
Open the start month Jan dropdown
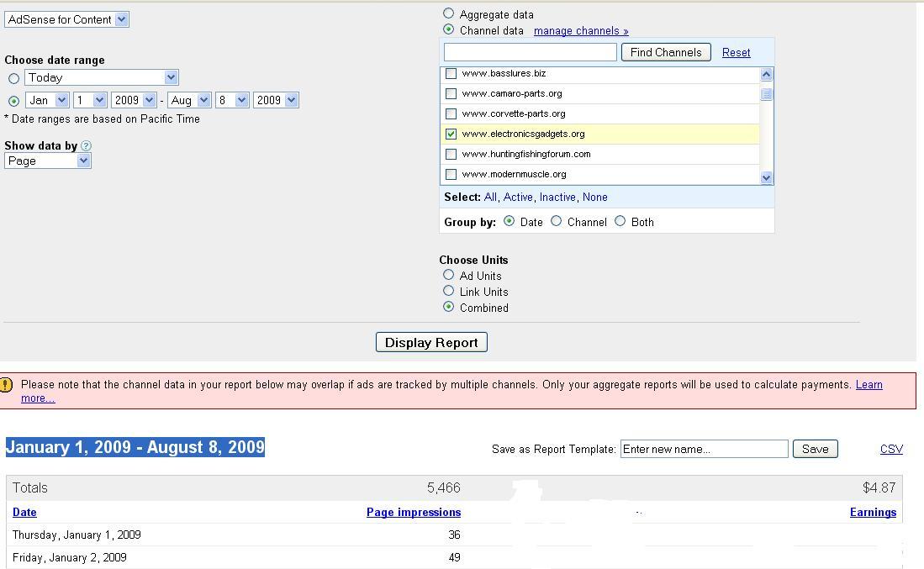(x=47, y=100)
